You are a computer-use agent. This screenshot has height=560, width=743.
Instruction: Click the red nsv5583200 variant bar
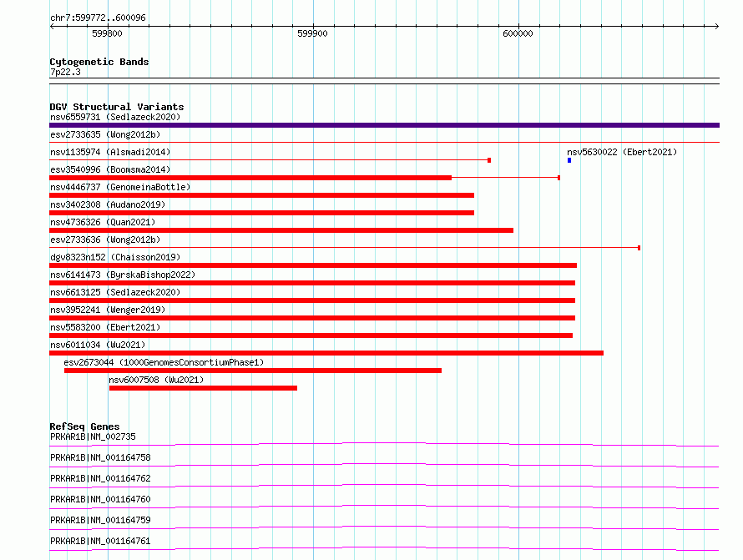311,335
